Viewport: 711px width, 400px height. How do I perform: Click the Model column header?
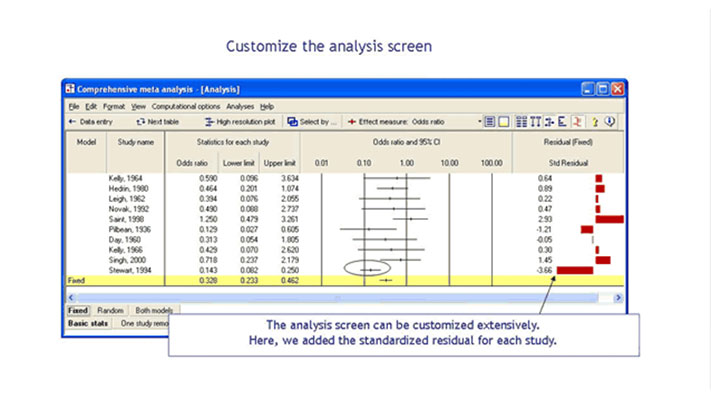point(86,142)
